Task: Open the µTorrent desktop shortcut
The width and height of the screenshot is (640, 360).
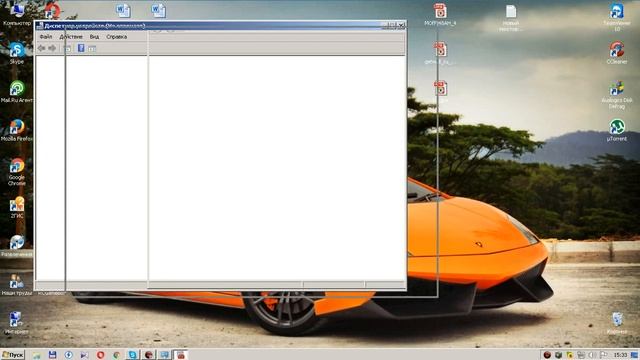Action: [x=617, y=131]
